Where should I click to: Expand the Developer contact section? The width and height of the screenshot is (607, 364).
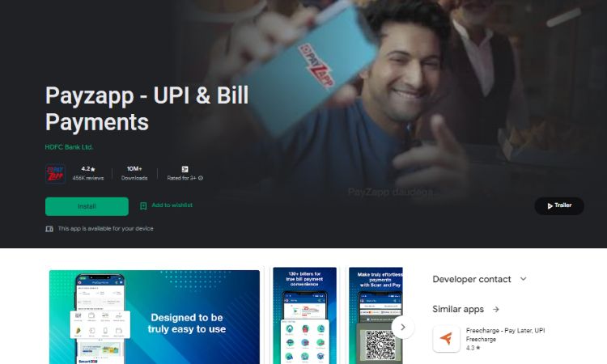[480, 279]
